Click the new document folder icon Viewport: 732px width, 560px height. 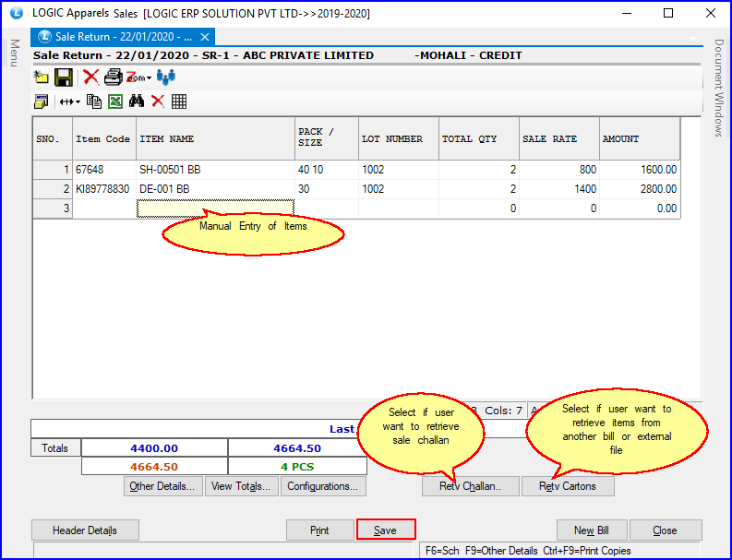coord(42,77)
